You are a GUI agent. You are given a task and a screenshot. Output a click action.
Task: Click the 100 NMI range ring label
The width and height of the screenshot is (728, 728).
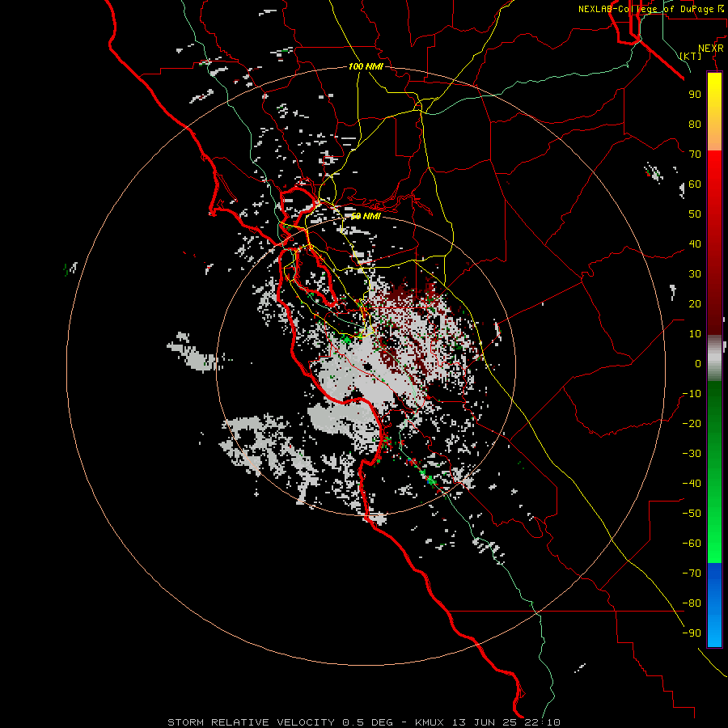pyautogui.click(x=366, y=66)
